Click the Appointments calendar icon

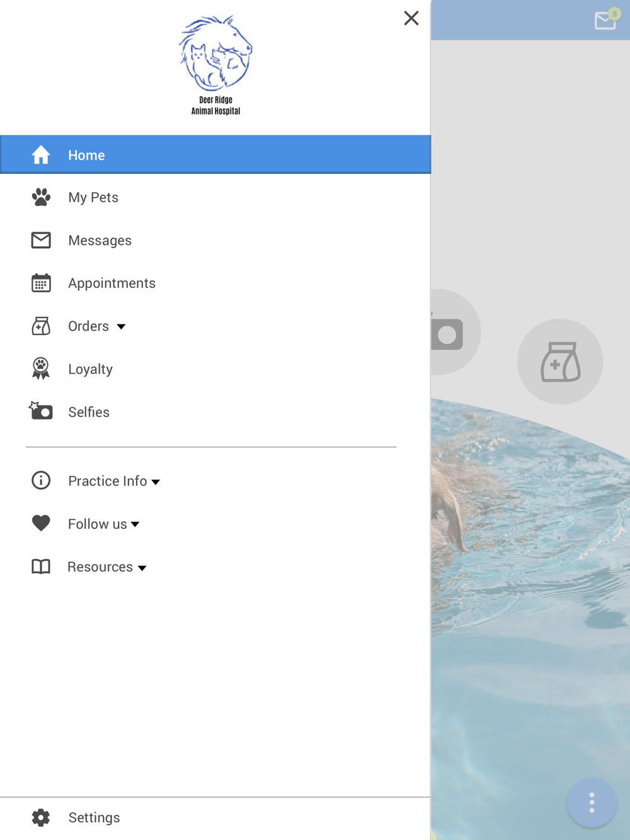41,283
